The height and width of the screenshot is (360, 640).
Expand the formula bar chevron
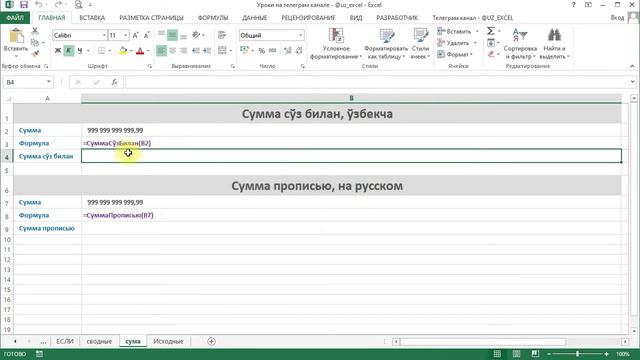[632, 82]
